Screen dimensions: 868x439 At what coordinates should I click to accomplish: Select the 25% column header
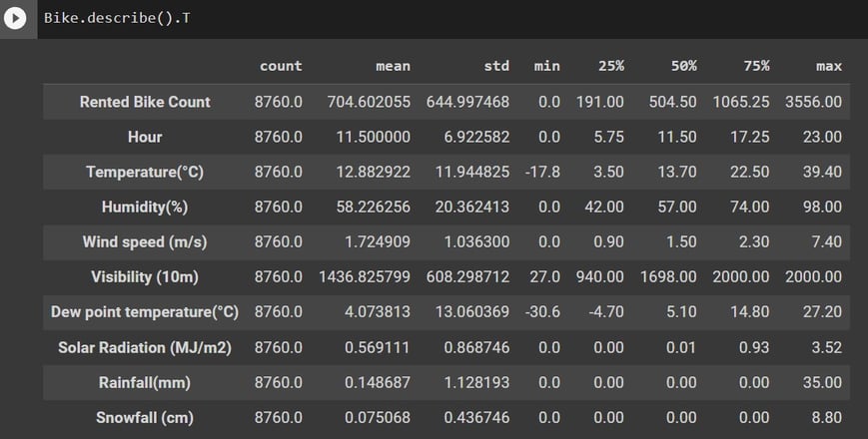tap(611, 66)
